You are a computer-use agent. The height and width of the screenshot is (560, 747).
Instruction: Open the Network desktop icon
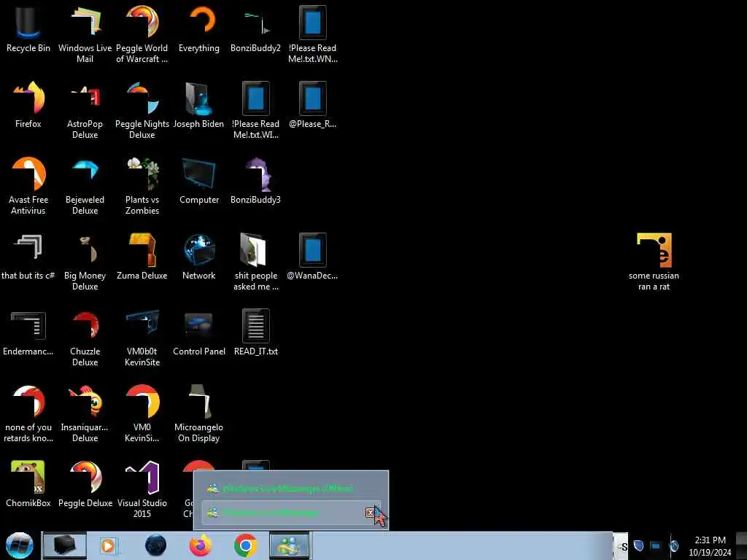(199, 256)
